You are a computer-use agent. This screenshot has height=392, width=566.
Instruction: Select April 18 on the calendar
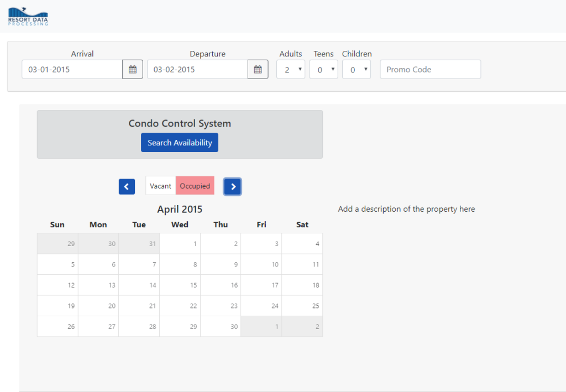click(x=302, y=285)
